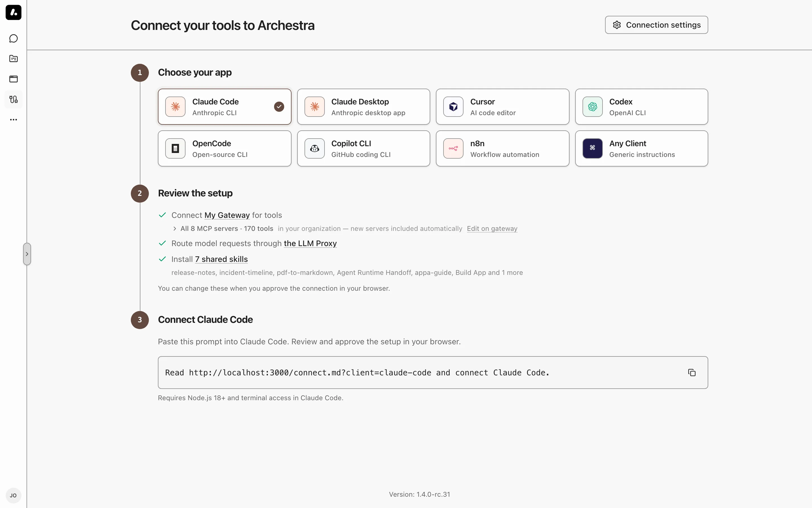Click the n8n workflow nodes icon
The width and height of the screenshot is (812, 508).
pyautogui.click(x=453, y=148)
